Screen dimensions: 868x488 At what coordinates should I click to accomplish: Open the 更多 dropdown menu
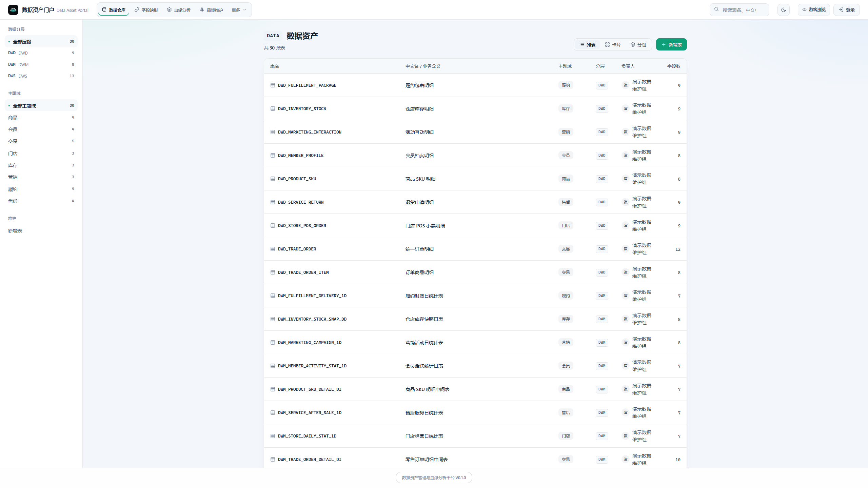(239, 10)
